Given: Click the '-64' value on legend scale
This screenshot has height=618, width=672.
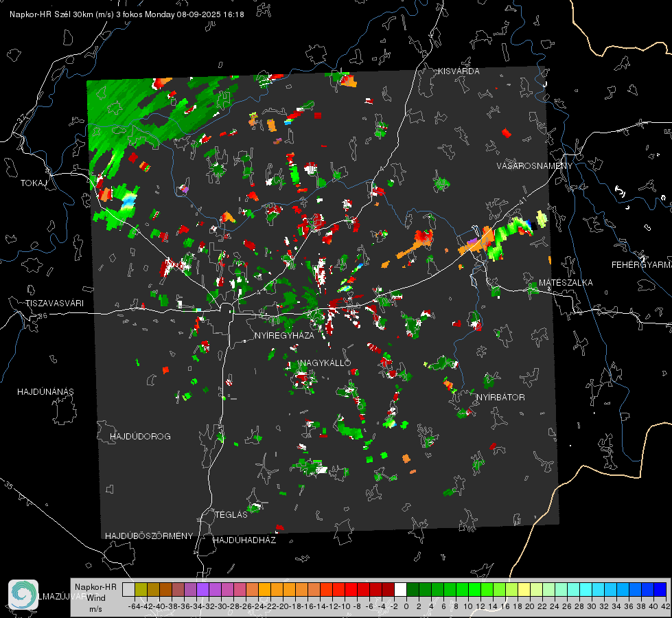Looking at the screenshot, I should [135, 606].
